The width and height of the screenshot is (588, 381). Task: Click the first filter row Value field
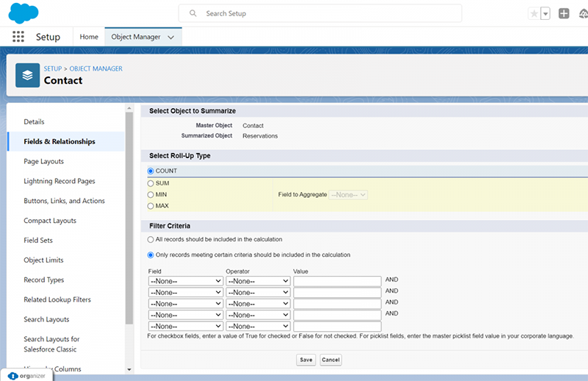337,281
